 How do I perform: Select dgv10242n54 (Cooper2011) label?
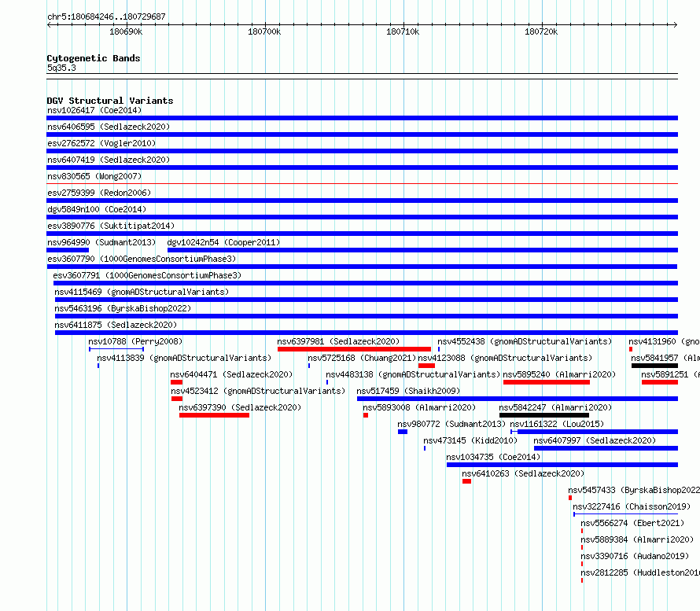[223, 242]
